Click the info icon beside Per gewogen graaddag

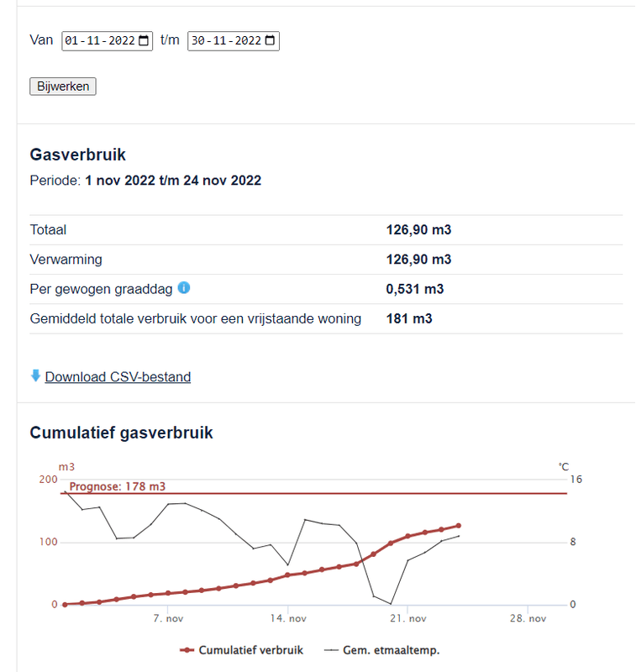click(184, 288)
